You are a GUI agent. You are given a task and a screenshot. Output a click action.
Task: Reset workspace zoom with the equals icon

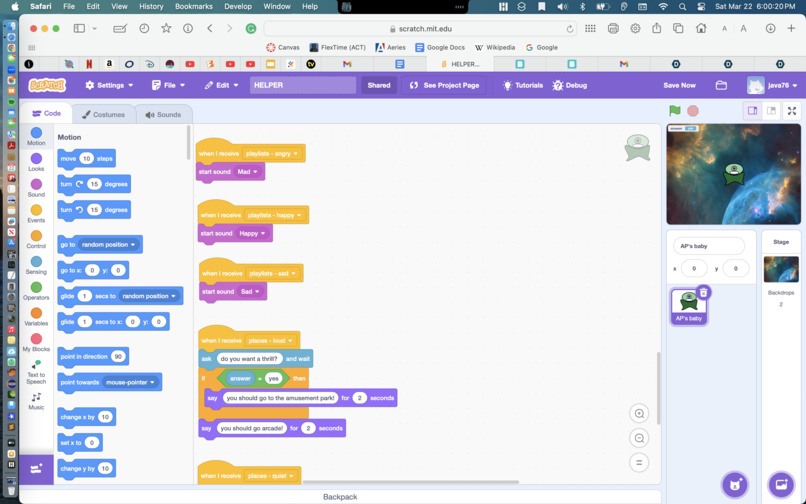(639, 462)
